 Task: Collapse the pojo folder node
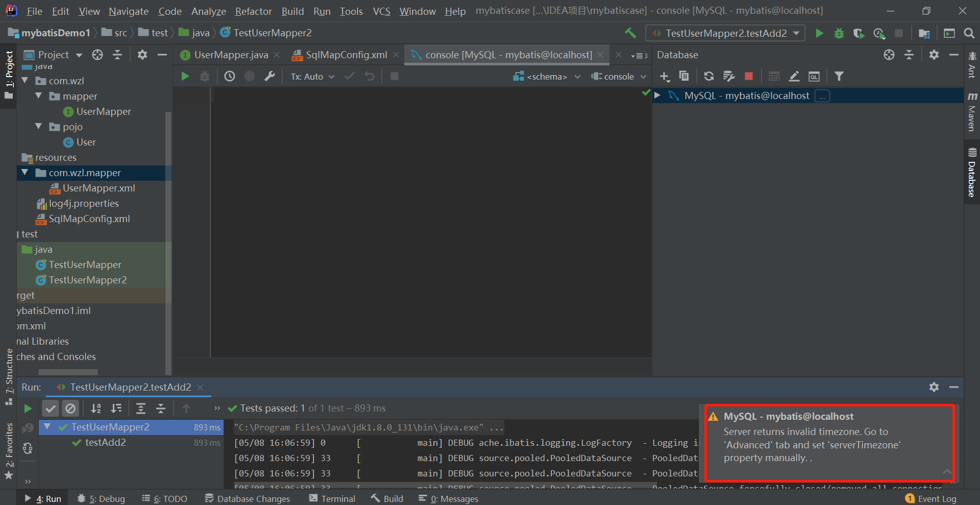pos(39,127)
